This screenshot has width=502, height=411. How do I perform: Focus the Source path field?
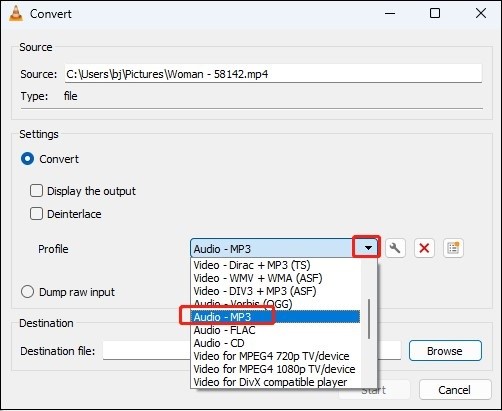coord(273,74)
